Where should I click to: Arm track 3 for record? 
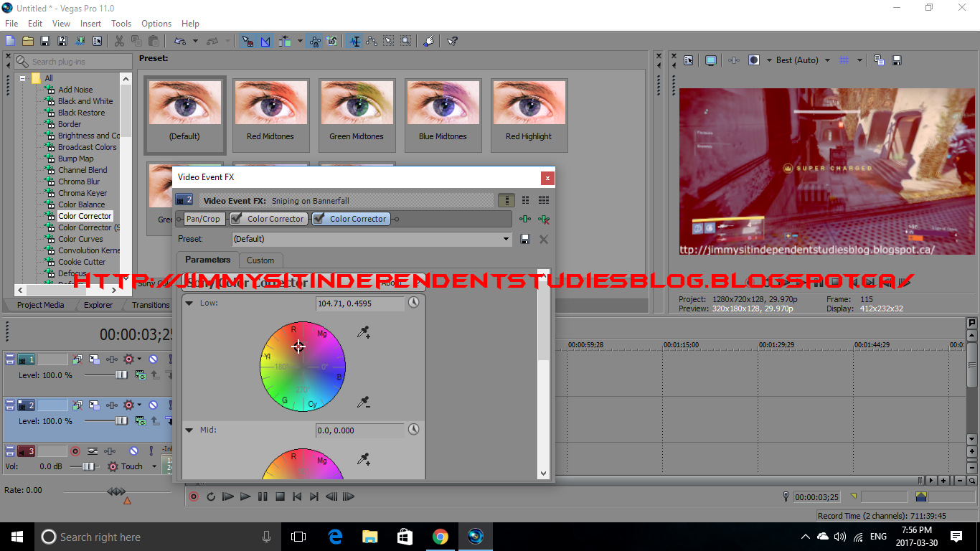click(75, 451)
